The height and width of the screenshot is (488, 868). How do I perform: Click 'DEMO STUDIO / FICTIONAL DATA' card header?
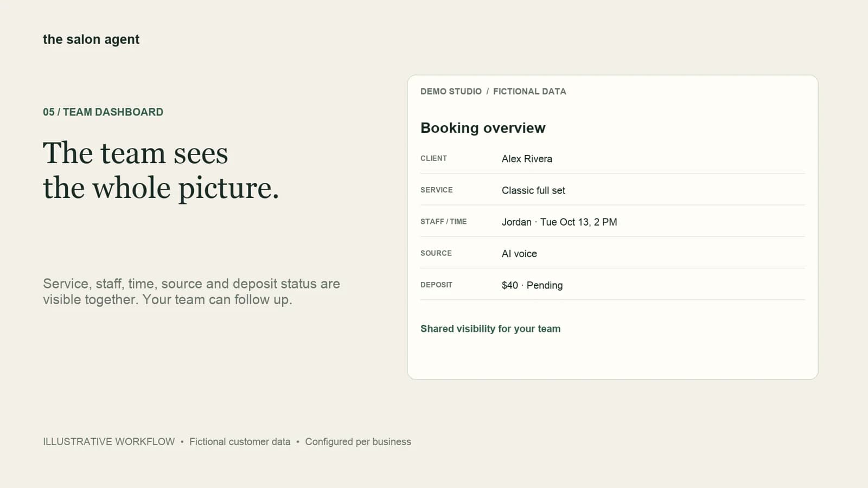(x=493, y=92)
